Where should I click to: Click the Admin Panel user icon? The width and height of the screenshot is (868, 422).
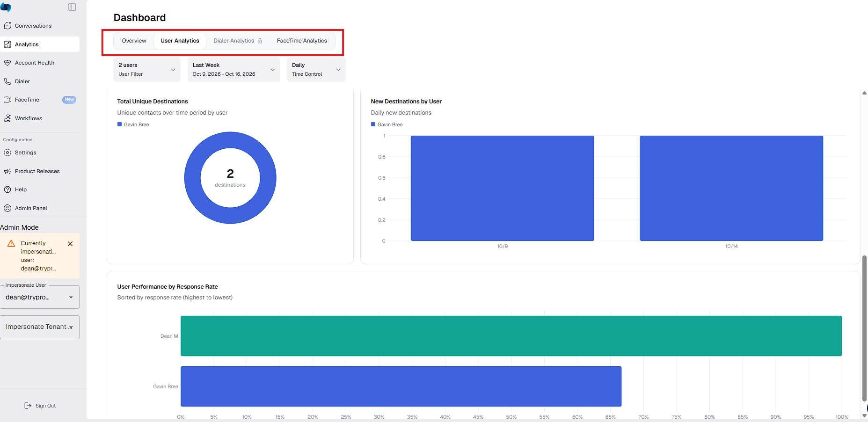pos(7,208)
